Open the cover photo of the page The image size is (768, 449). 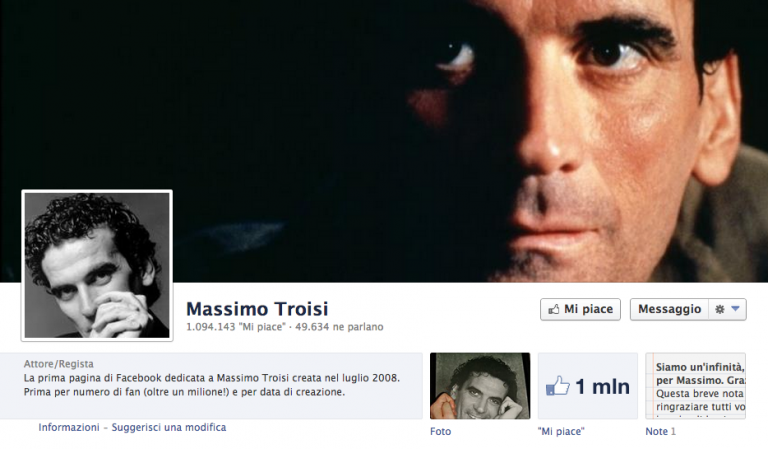384,141
